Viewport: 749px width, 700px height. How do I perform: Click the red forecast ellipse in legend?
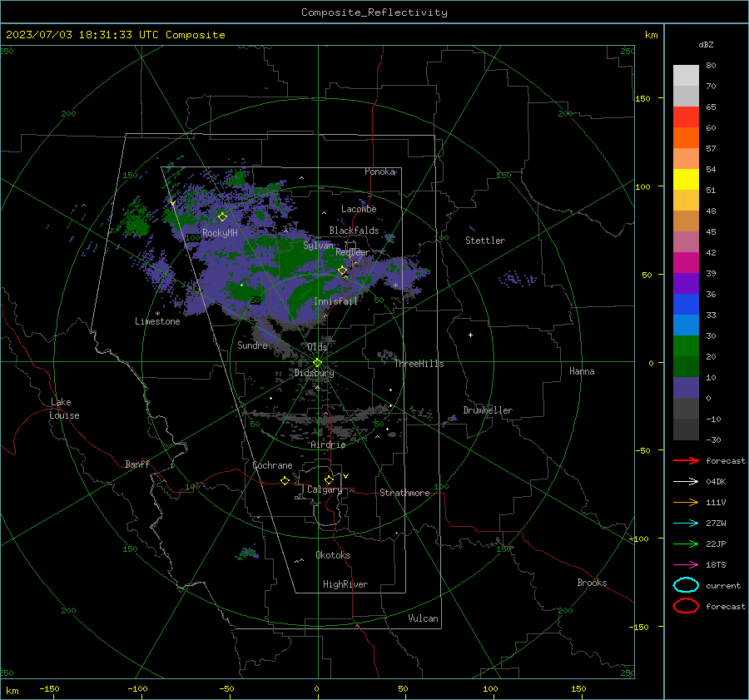pos(686,606)
